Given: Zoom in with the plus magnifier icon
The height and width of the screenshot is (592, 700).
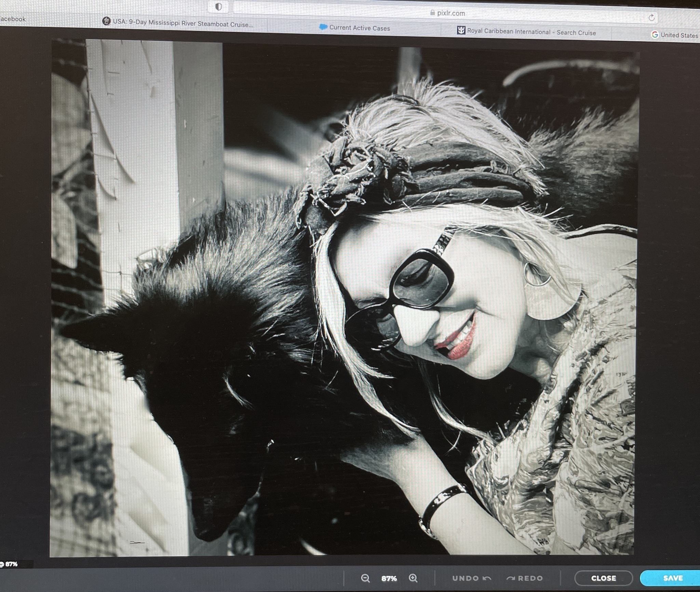Looking at the screenshot, I should point(413,578).
